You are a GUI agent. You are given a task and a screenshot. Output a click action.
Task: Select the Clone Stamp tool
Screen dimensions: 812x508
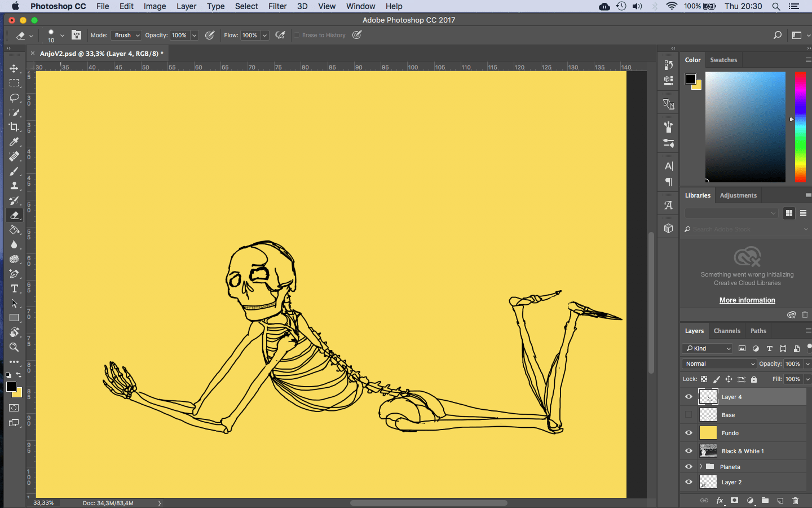coord(14,186)
